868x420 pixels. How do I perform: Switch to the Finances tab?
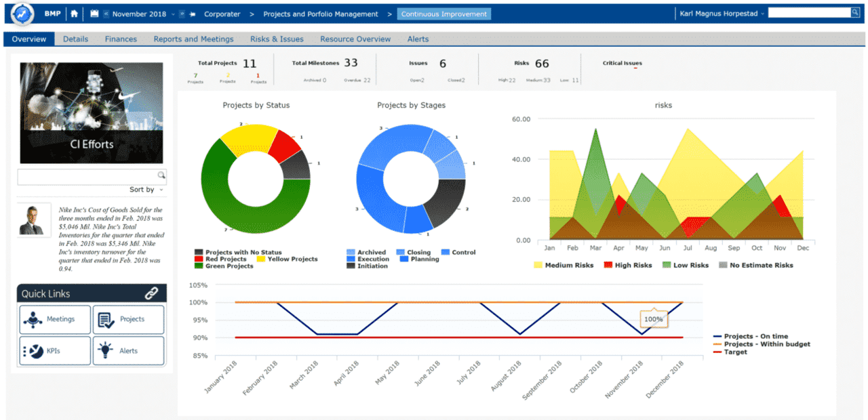pyautogui.click(x=121, y=39)
